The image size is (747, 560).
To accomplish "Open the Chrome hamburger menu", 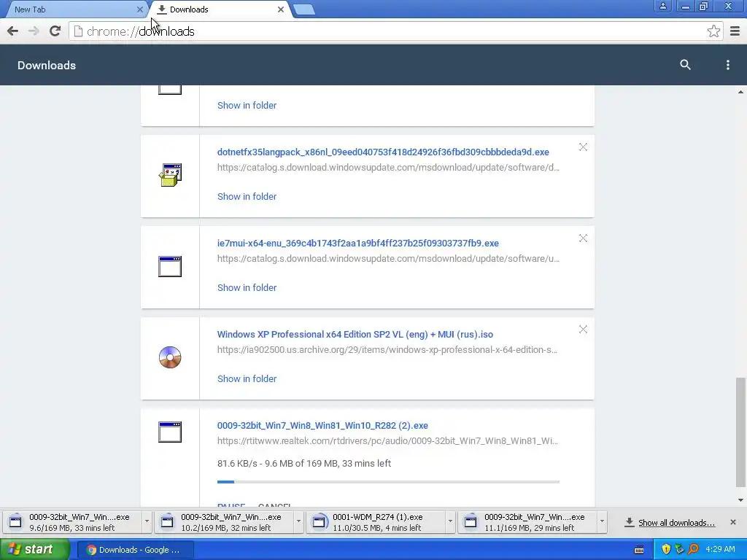I will coord(735,31).
